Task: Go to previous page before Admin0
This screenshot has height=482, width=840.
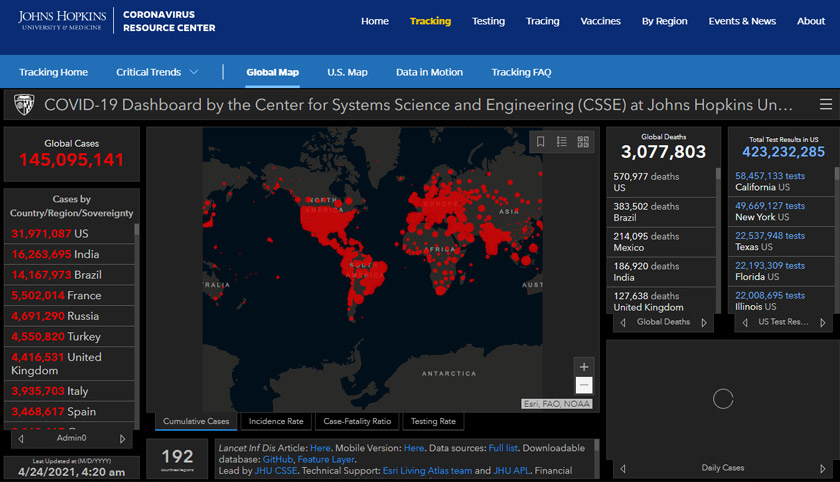Action: point(21,438)
